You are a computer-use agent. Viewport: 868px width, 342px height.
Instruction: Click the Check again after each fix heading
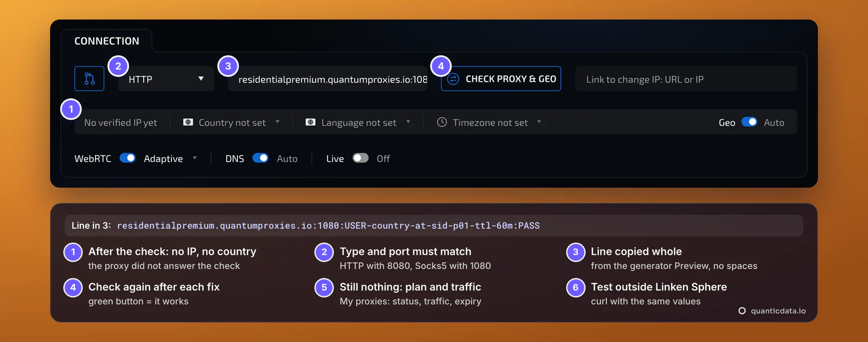154,287
